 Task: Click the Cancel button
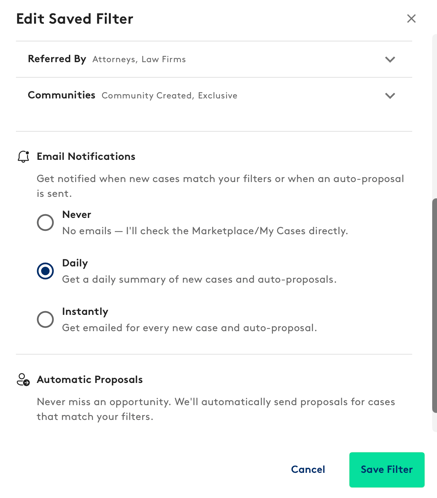click(x=308, y=469)
